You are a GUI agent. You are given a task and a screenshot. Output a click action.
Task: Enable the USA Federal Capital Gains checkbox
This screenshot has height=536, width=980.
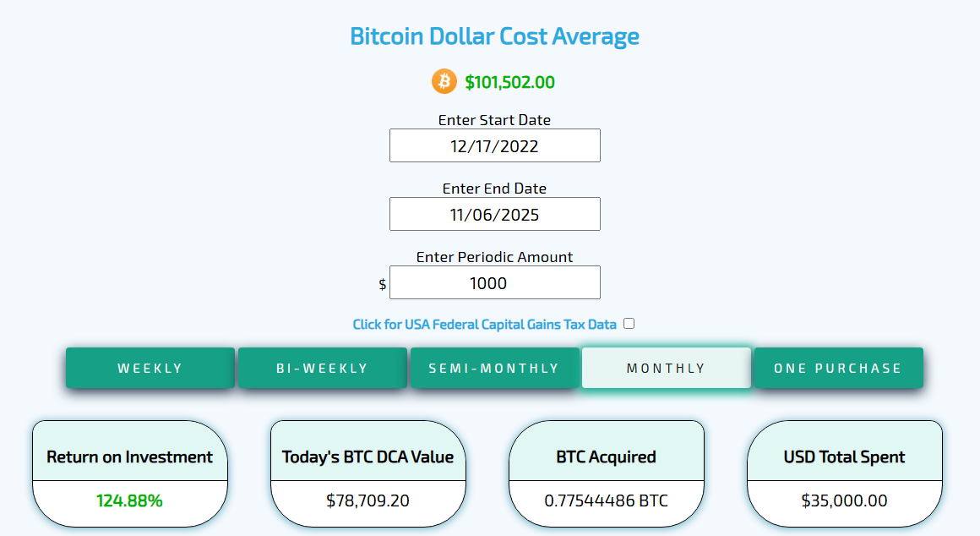pyautogui.click(x=629, y=324)
